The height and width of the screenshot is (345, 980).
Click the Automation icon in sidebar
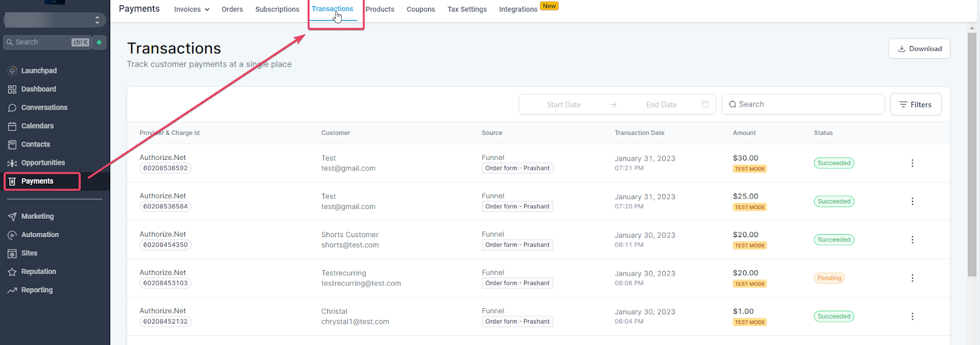tap(12, 235)
